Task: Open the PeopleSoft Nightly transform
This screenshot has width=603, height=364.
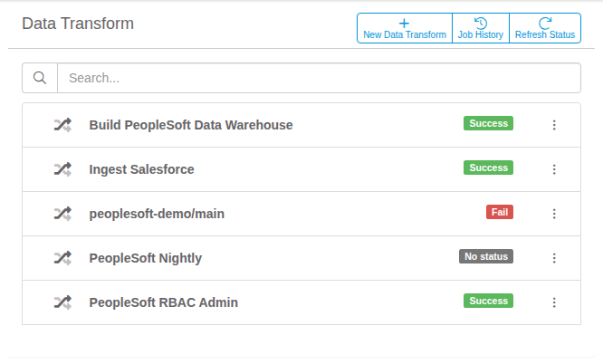Action: (x=146, y=258)
